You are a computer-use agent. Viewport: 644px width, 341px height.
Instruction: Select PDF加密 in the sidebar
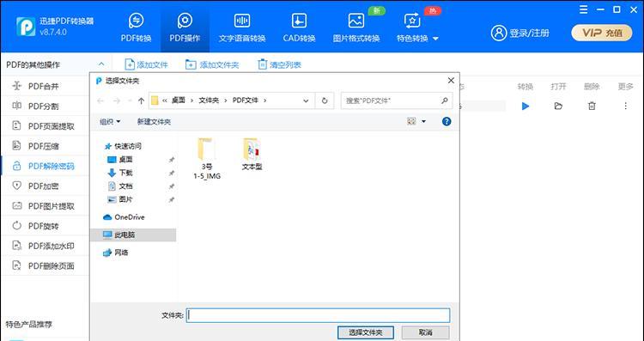[46, 186]
